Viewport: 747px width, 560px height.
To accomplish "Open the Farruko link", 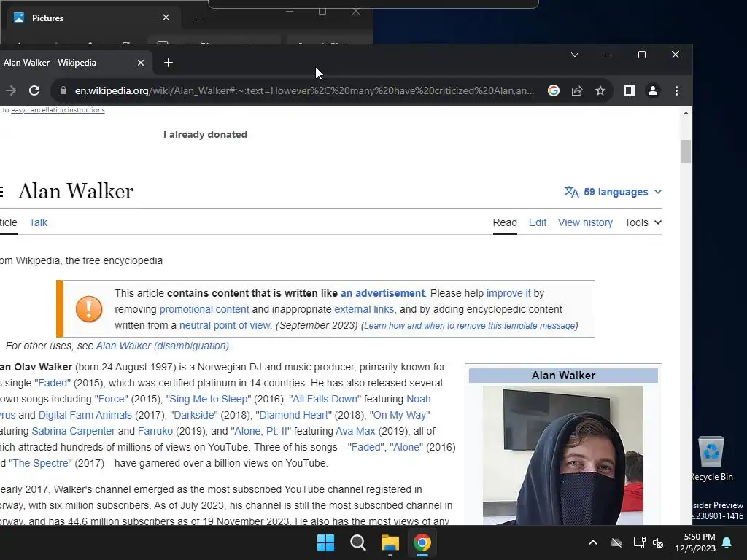I will (x=155, y=432).
